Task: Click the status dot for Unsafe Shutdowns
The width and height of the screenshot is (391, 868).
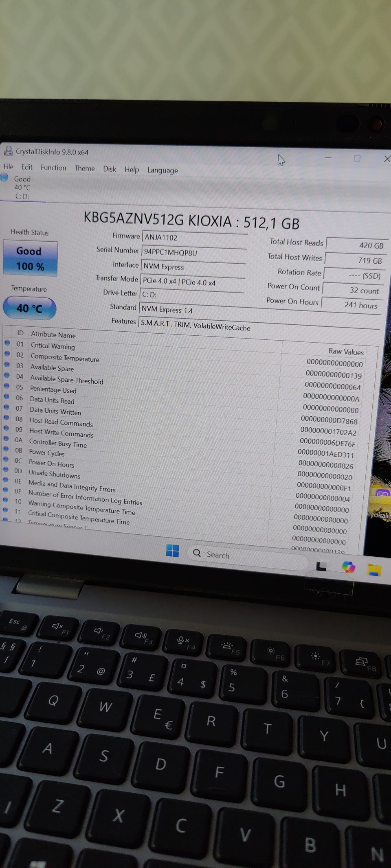Action: (6, 470)
